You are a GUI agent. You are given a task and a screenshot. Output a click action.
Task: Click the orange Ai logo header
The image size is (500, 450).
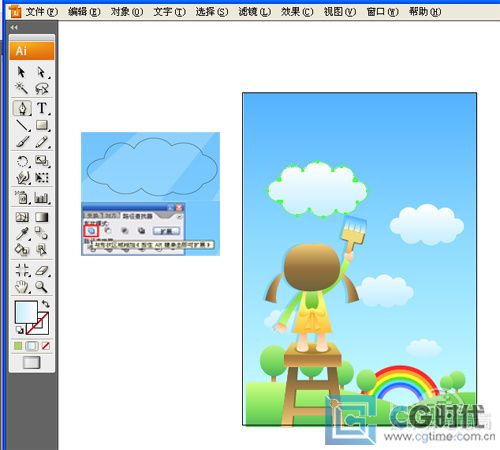pyautogui.click(x=32, y=51)
